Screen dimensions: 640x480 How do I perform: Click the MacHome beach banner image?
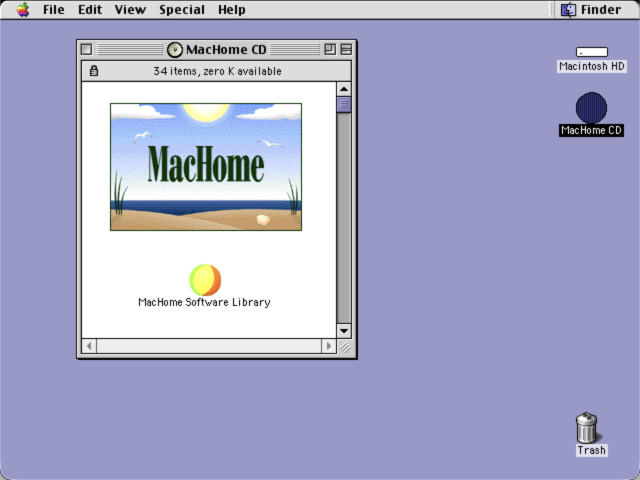(206, 167)
